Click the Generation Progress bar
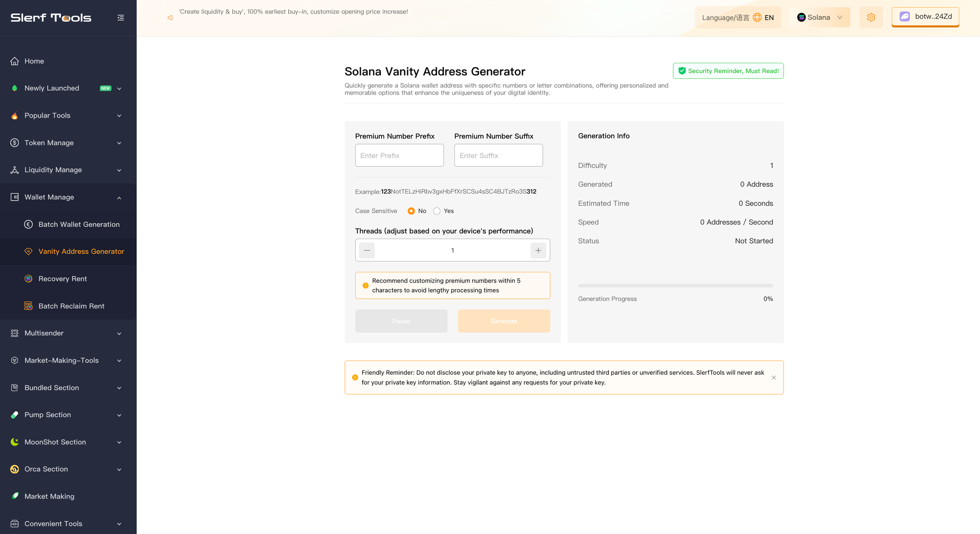Screen dimensions: 980x534 (675, 286)
